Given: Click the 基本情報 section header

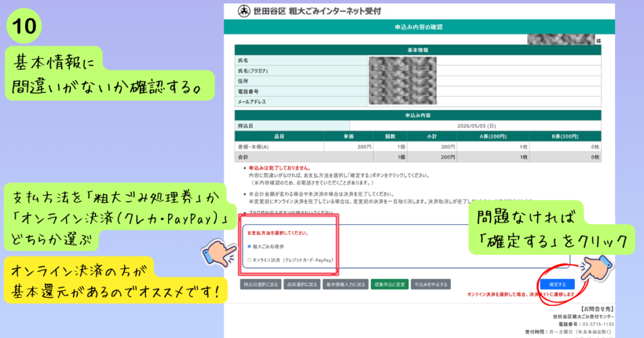Looking at the screenshot, I should [418, 50].
